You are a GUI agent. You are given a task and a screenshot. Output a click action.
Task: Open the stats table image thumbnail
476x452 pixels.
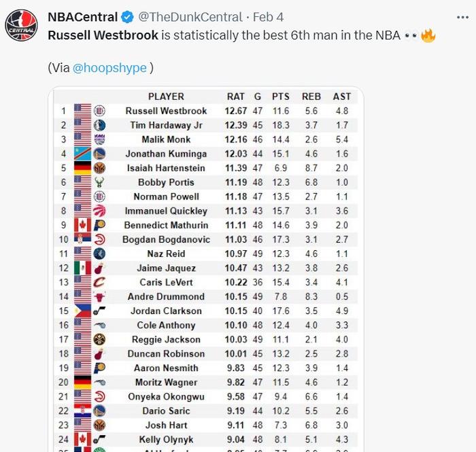206,269
